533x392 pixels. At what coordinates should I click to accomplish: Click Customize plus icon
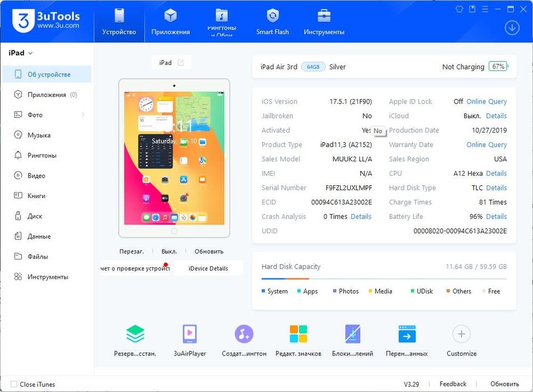click(461, 334)
